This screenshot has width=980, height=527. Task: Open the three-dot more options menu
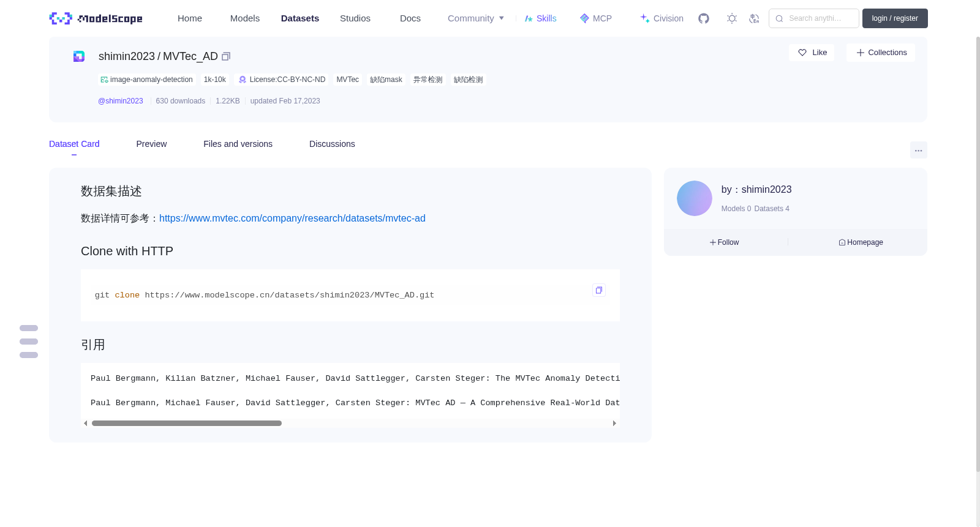(918, 150)
